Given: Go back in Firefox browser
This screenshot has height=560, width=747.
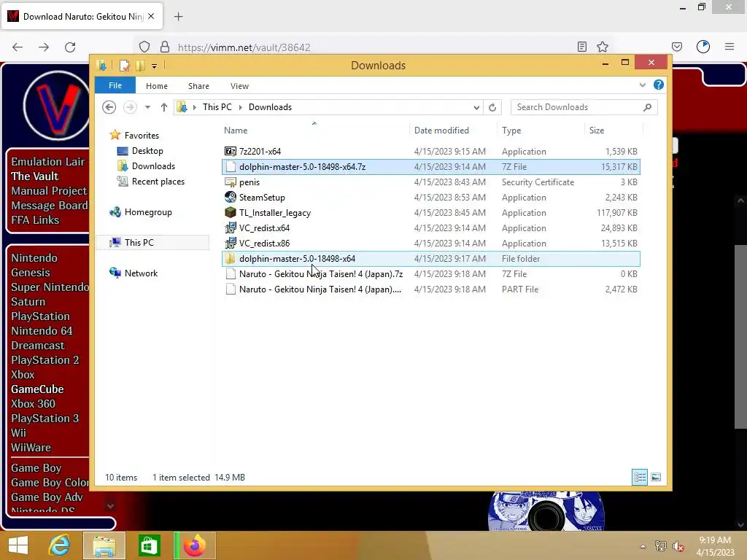Looking at the screenshot, I should click(18, 47).
